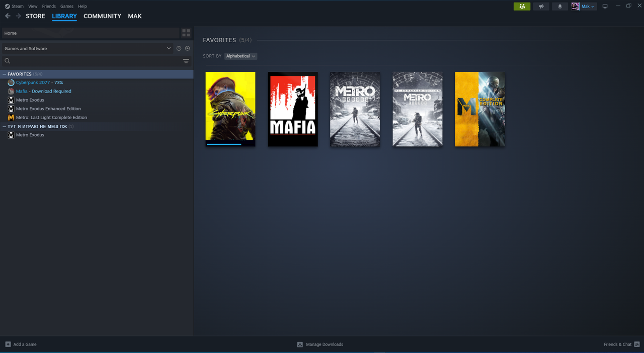Image resolution: width=644 pixels, height=353 pixels.
Task: Click Add a Game
Action: point(25,344)
